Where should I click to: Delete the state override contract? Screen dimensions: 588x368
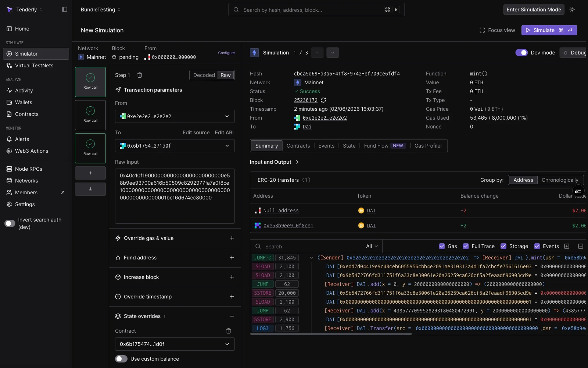(x=229, y=331)
